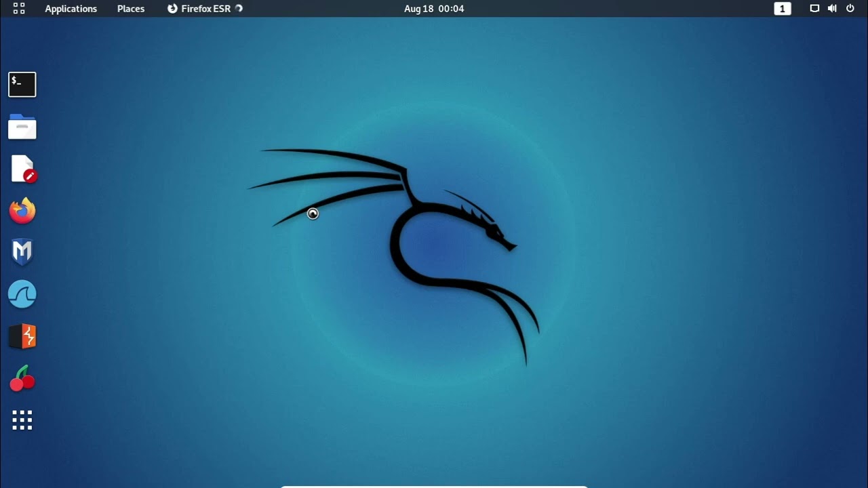Launch the Files manager dock icon

(22, 127)
